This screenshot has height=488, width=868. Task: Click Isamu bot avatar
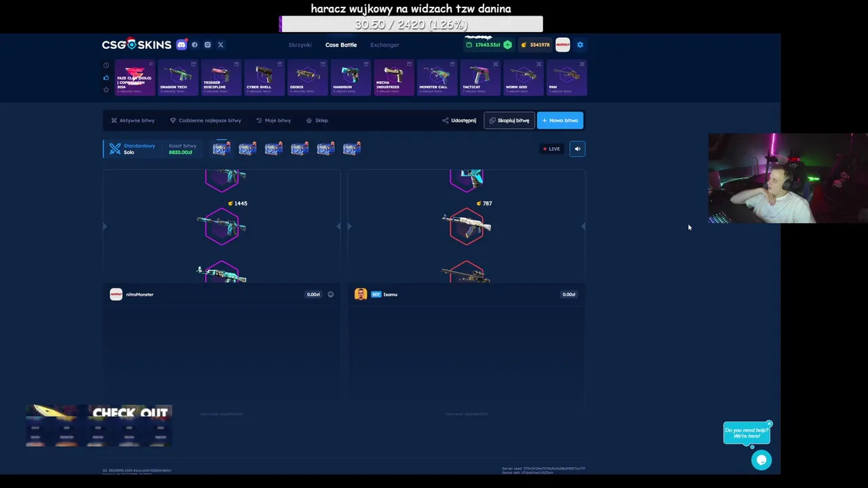pyautogui.click(x=360, y=294)
